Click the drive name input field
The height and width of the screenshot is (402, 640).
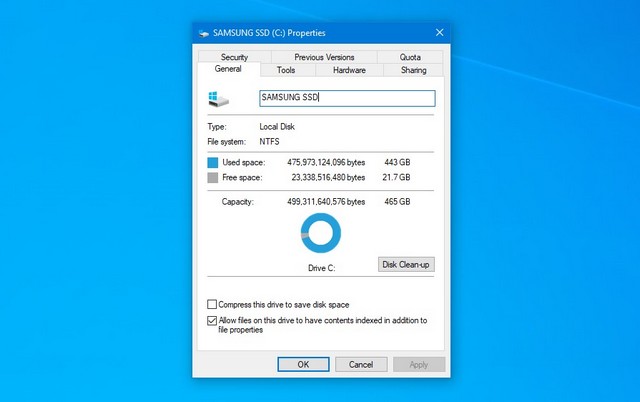(x=347, y=98)
